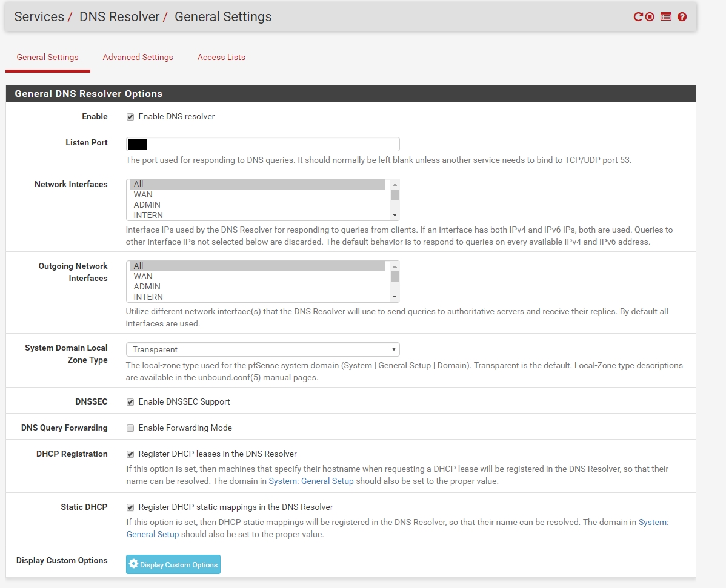
Task: Go to DNS Resolver breadcrumb link
Action: 119,17
